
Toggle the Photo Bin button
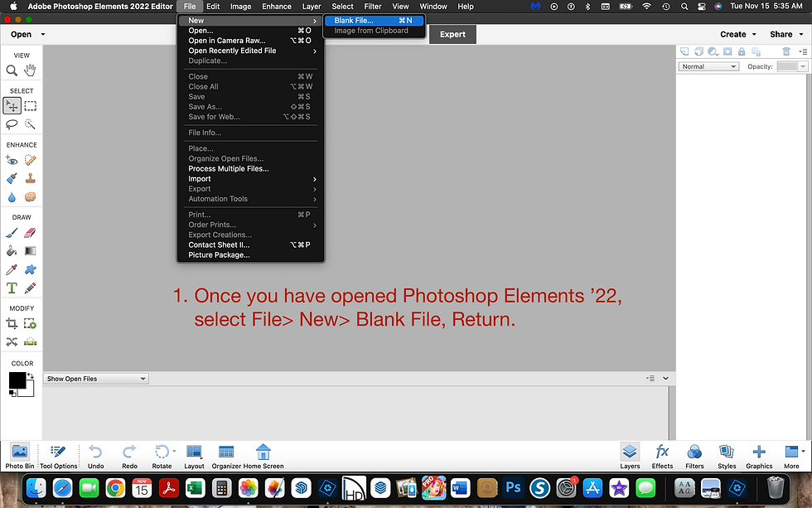pyautogui.click(x=20, y=457)
